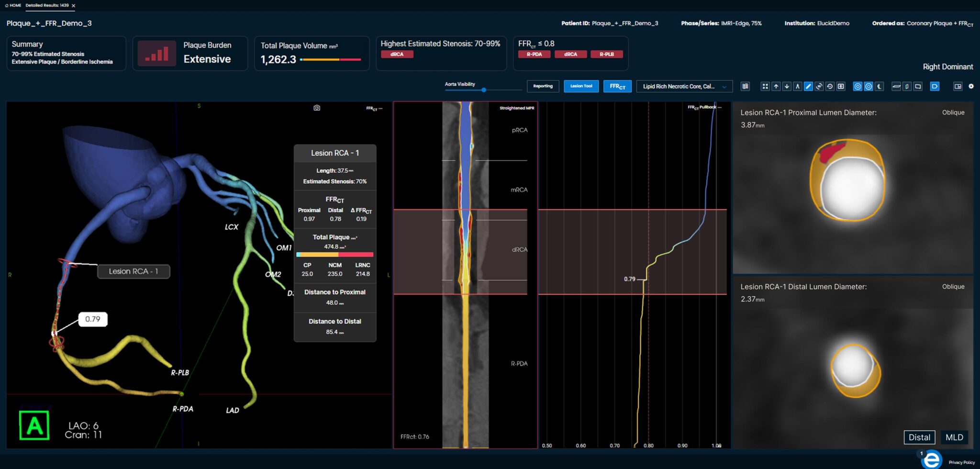
Task: Click the table grid icon in toolbar
Action: coord(745,87)
